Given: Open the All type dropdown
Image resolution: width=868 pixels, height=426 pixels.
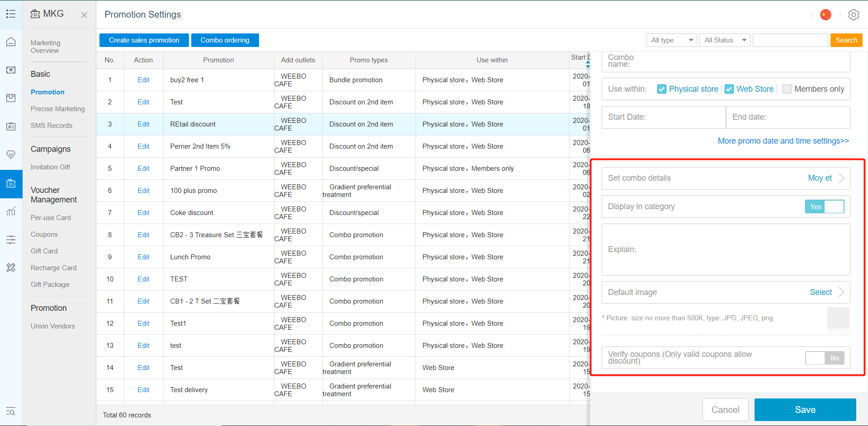Looking at the screenshot, I should 671,40.
